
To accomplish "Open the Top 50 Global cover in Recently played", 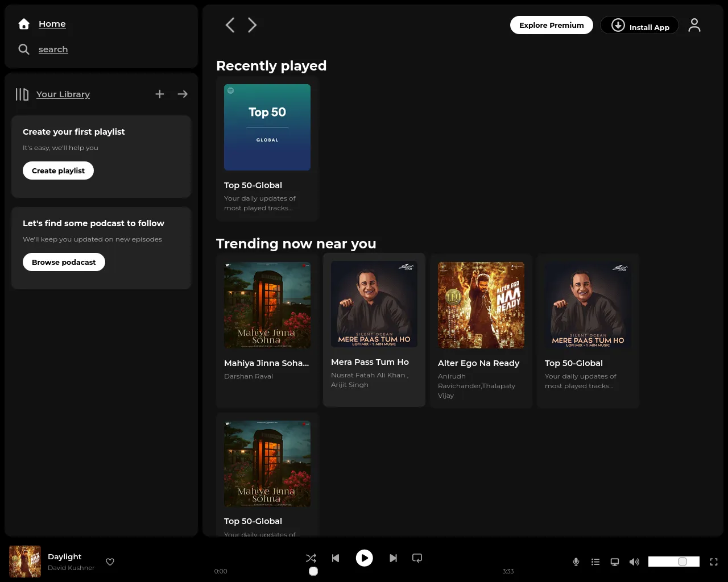I will [x=267, y=127].
